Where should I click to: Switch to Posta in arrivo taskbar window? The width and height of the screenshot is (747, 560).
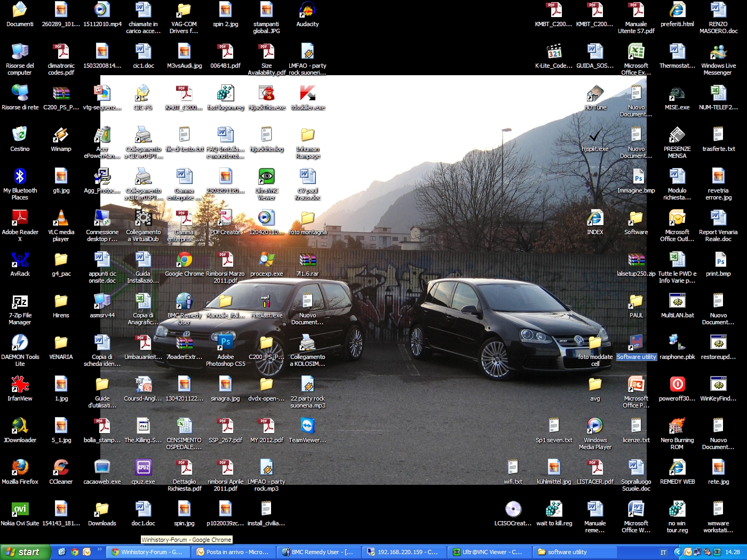click(234, 552)
